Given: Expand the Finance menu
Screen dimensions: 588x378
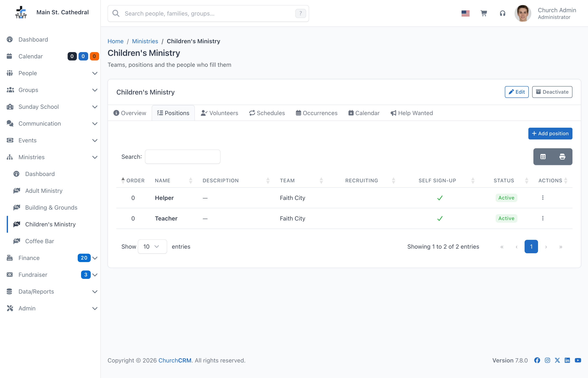Looking at the screenshot, I should (x=50, y=258).
